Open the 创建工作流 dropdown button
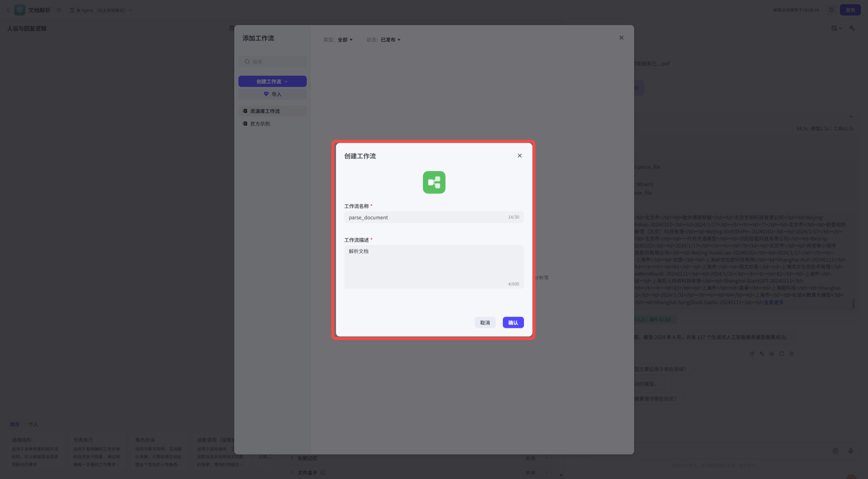Image resolution: width=868 pixels, height=479 pixels. point(272,81)
